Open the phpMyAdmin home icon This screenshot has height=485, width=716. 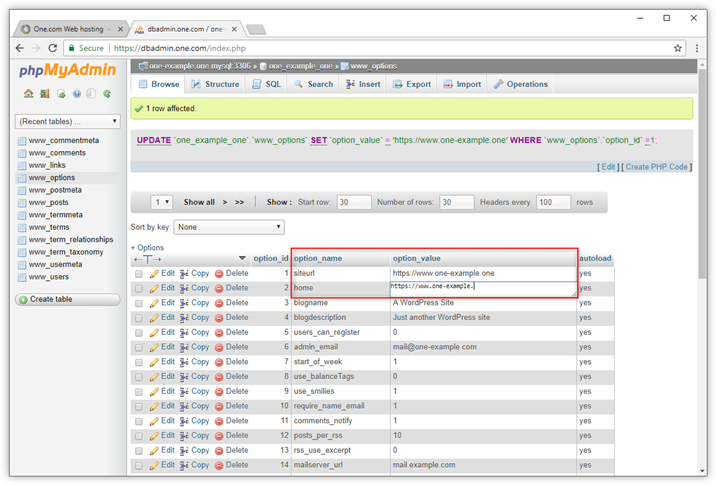point(28,94)
